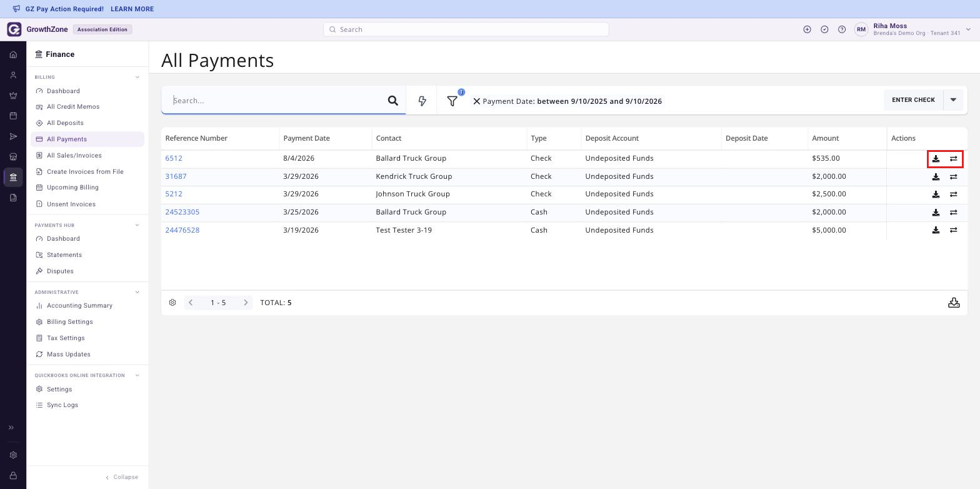Viewport: 980px width, 489px height.
Task: Open payment reference 6512
Action: tap(174, 159)
